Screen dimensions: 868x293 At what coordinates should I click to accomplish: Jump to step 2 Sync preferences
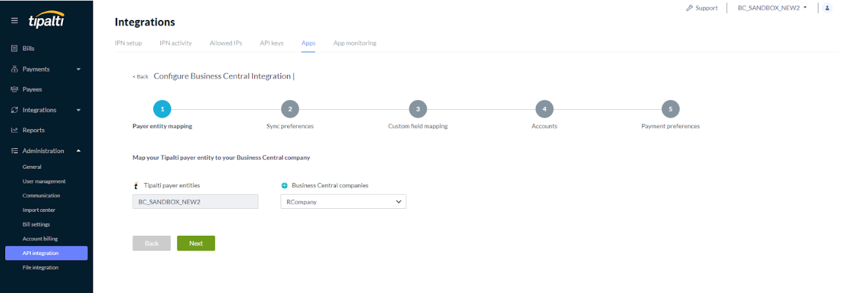point(290,109)
